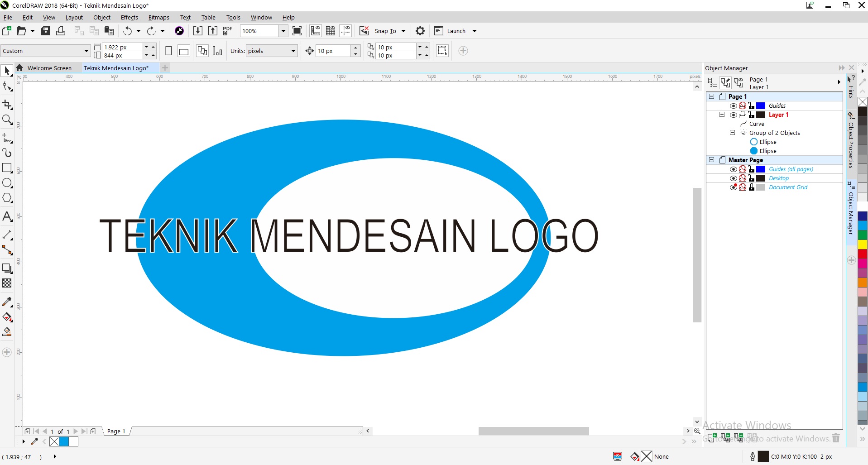The height and width of the screenshot is (465, 868).
Task: Open the Units dropdown
Action: [293, 51]
